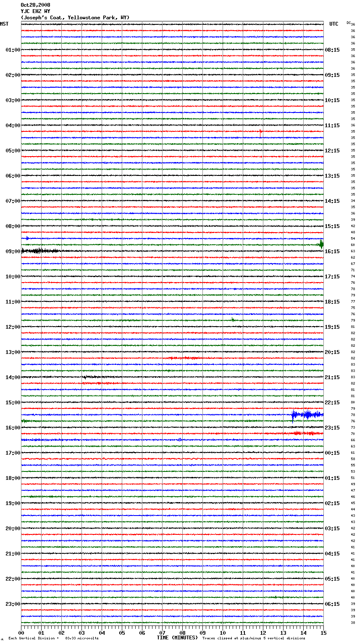Click the 07 minute tick label on the x-axis
This screenshot has height=644, width=357.
162,633
